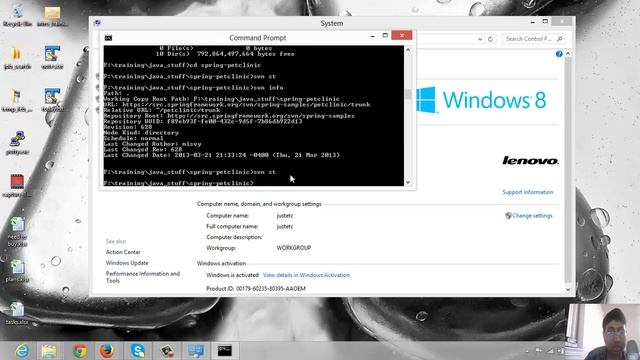
Task: Switch to the System window taskbar button
Action: pos(196,351)
